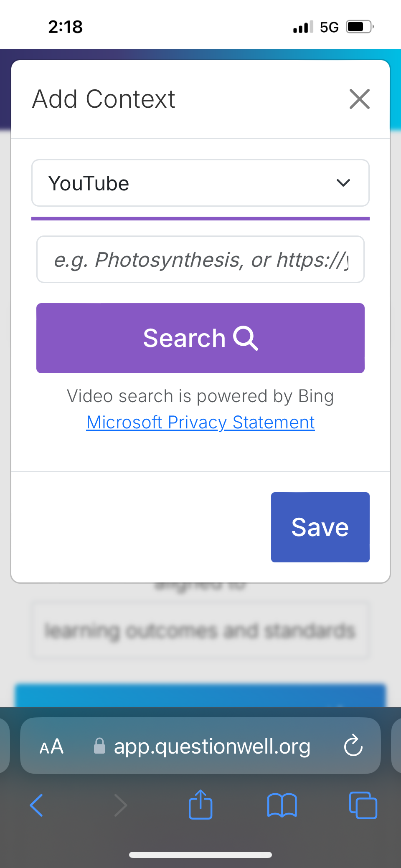Image resolution: width=401 pixels, height=868 pixels.
Task: Tap the cellular signal bars icon
Action: [x=303, y=28]
